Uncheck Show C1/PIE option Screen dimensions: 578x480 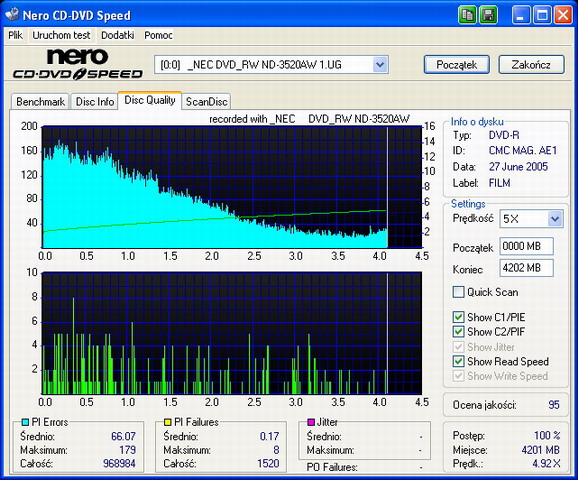pyautogui.click(x=458, y=317)
